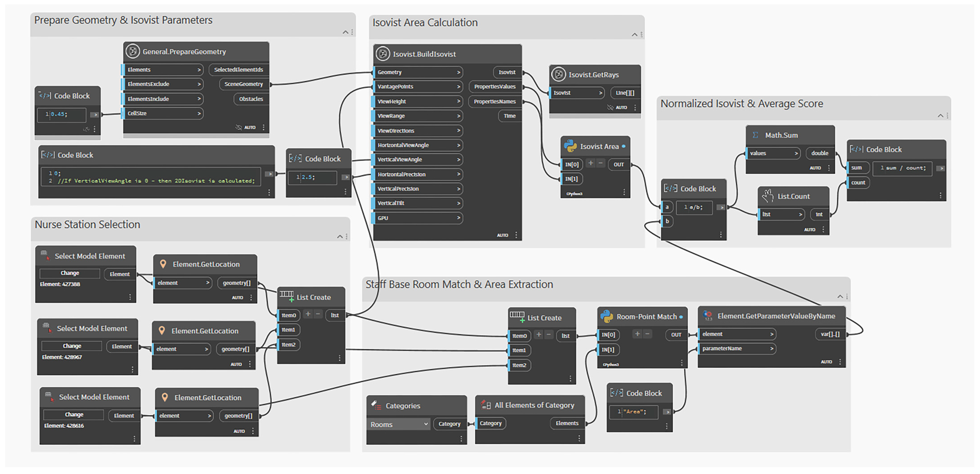Click the Room-Point Match Python icon
Viewport: 980px width, 474px height.
607,316
